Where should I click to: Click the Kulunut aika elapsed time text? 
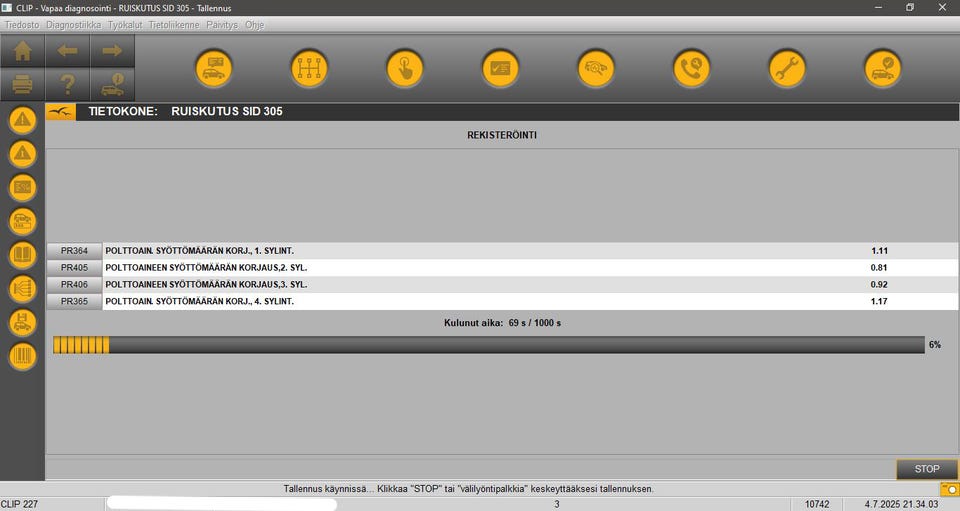point(502,323)
